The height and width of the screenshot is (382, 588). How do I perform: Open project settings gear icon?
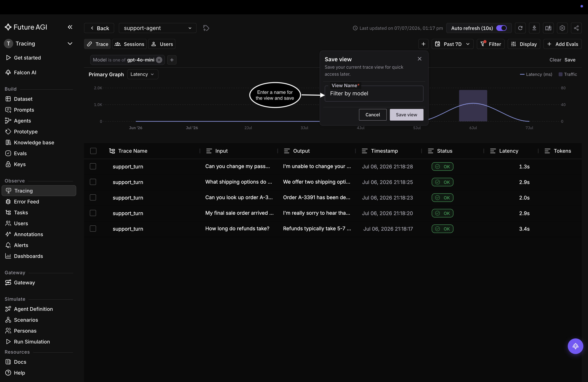pos(562,28)
